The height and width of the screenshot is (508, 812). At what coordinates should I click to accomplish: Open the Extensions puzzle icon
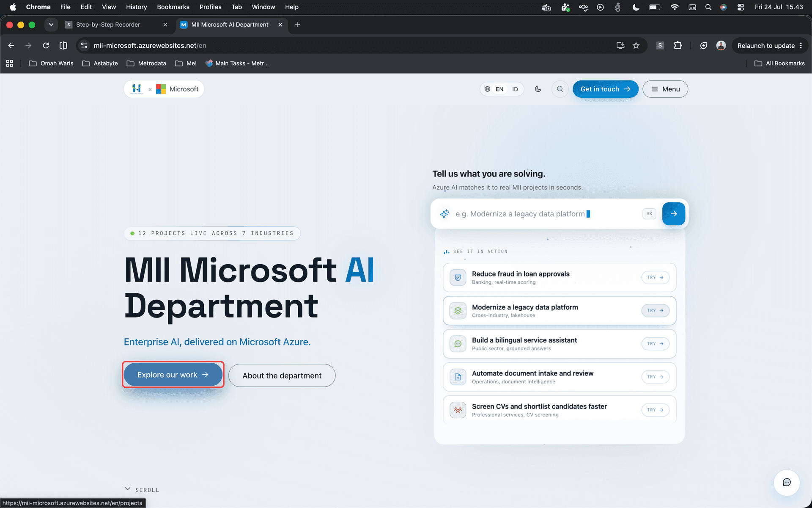tap(678, 45)
